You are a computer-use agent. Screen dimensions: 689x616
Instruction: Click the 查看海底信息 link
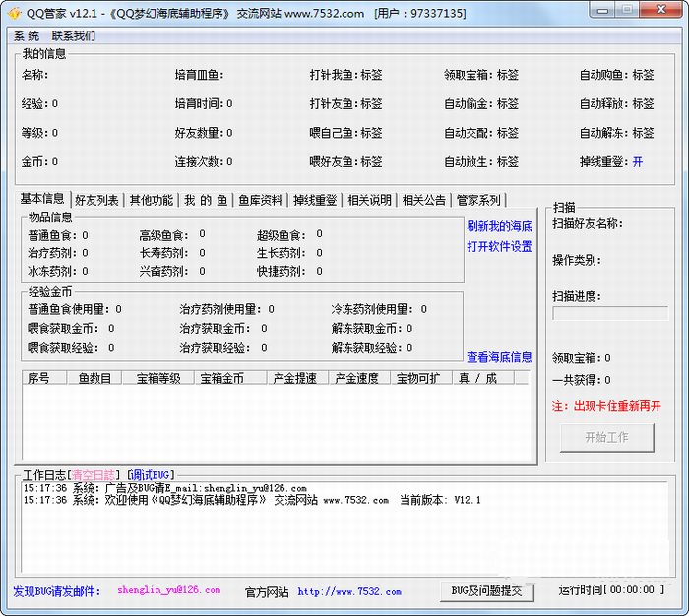[499, 357]
